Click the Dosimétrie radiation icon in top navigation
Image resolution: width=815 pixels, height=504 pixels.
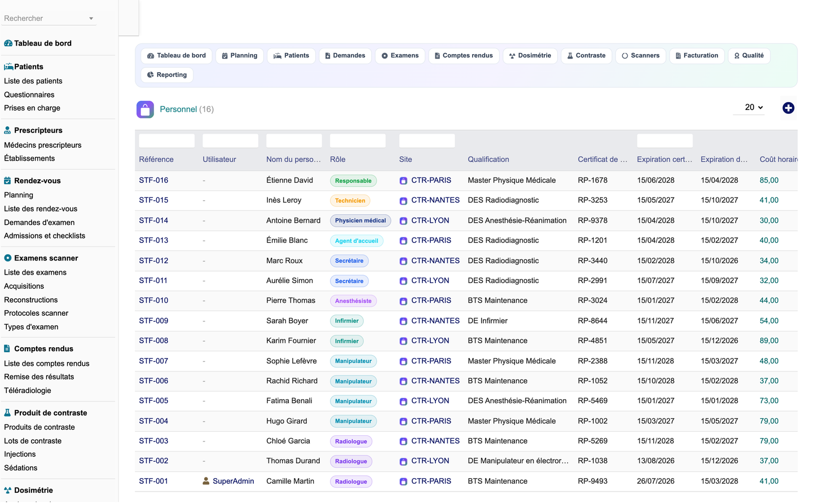click(x=512, y=56)
